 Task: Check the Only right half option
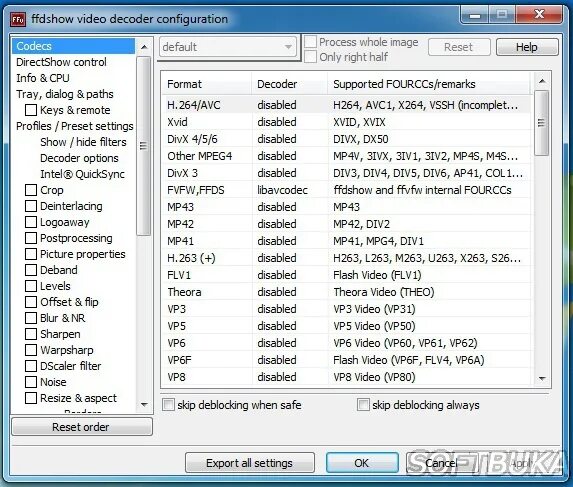(310, 57)
